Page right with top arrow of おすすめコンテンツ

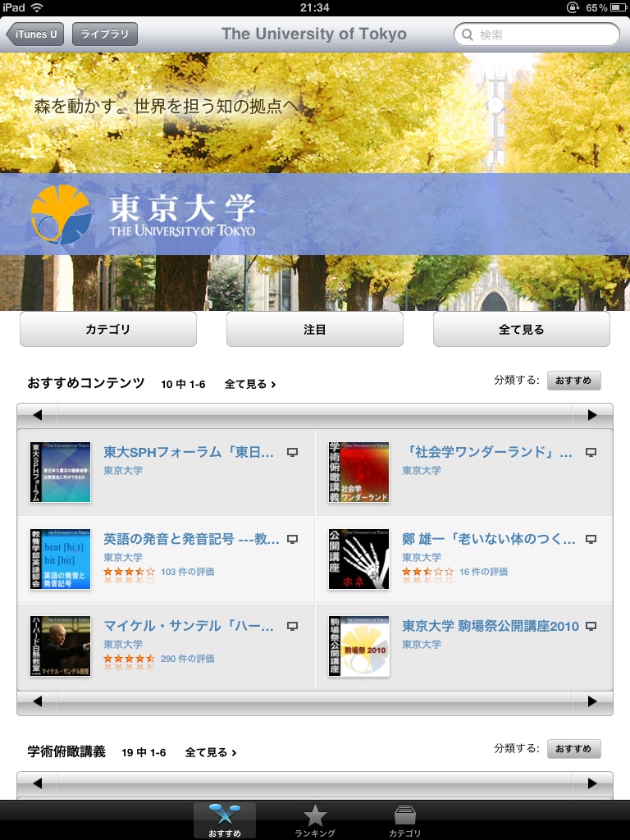coord(592,415)
